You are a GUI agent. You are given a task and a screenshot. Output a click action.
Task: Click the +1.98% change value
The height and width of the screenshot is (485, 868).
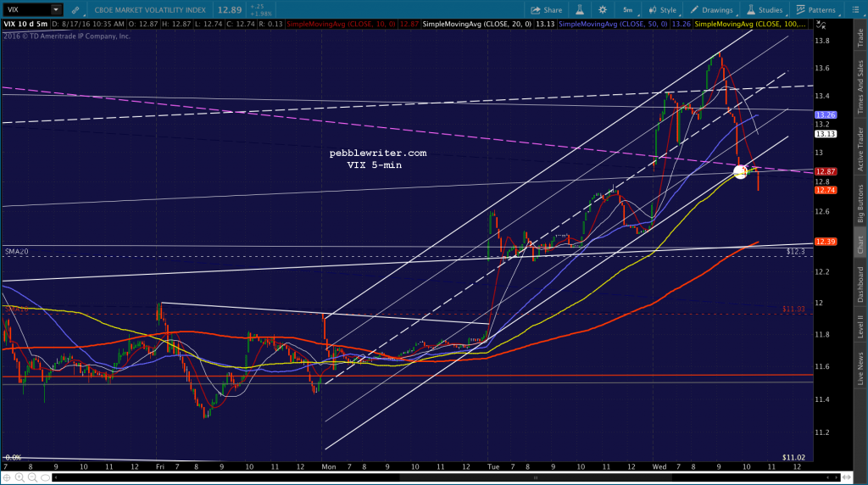click(x=261, y=14)
